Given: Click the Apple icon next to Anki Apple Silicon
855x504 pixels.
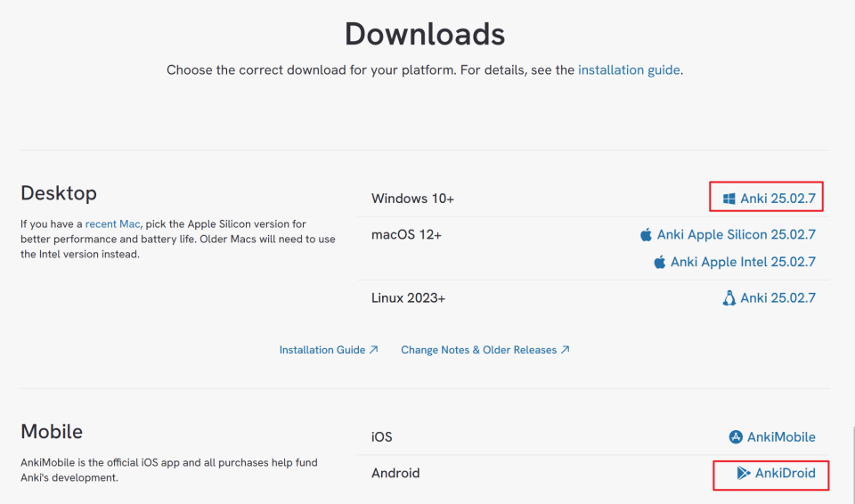Looking at the screenshot, I should point(646,234).
